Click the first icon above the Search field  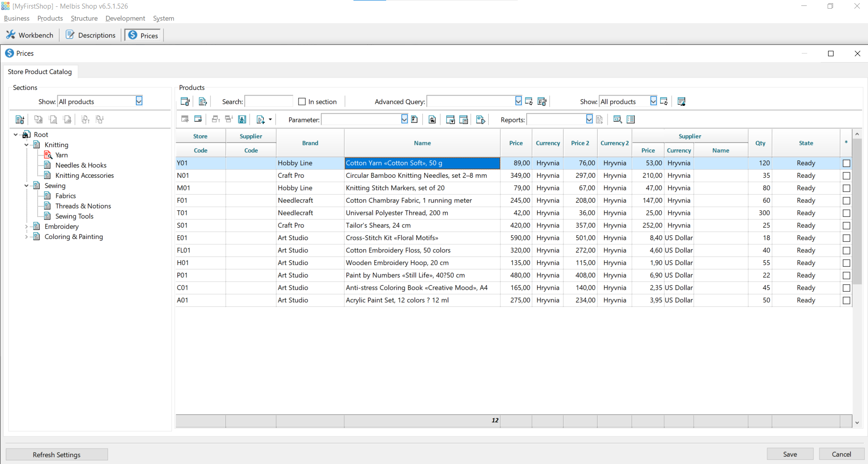185,102
